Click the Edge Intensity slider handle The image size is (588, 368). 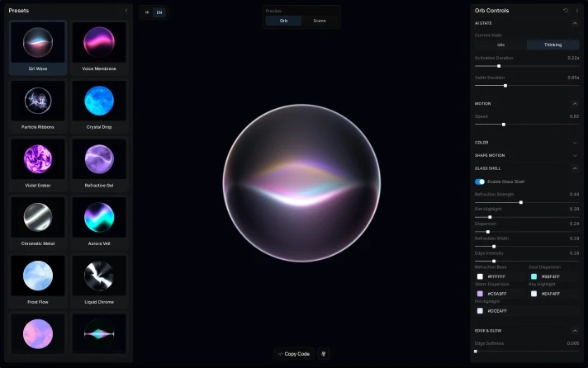coord(494,261)
